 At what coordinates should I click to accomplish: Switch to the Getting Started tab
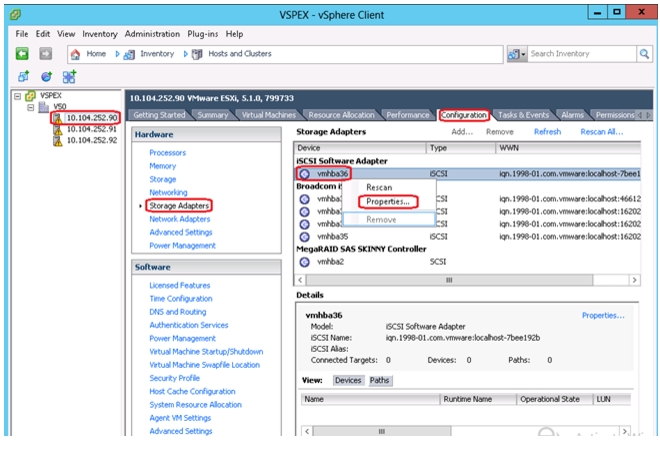coord(159,115)
